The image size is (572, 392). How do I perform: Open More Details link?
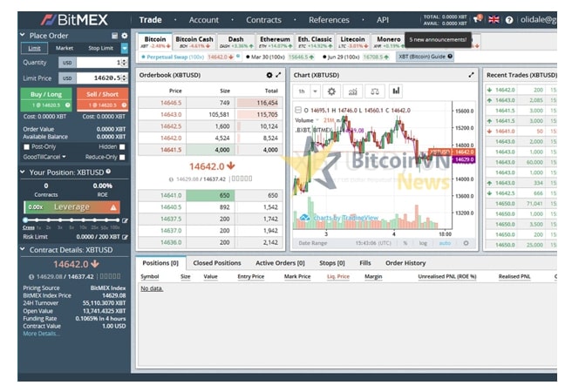[x=40, y=334]
